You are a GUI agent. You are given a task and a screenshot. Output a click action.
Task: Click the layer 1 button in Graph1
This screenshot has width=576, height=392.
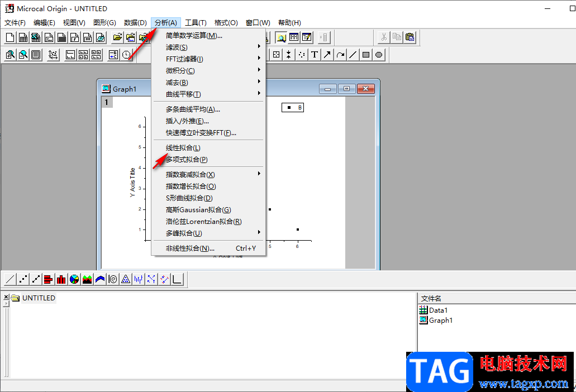click(107, 102)
